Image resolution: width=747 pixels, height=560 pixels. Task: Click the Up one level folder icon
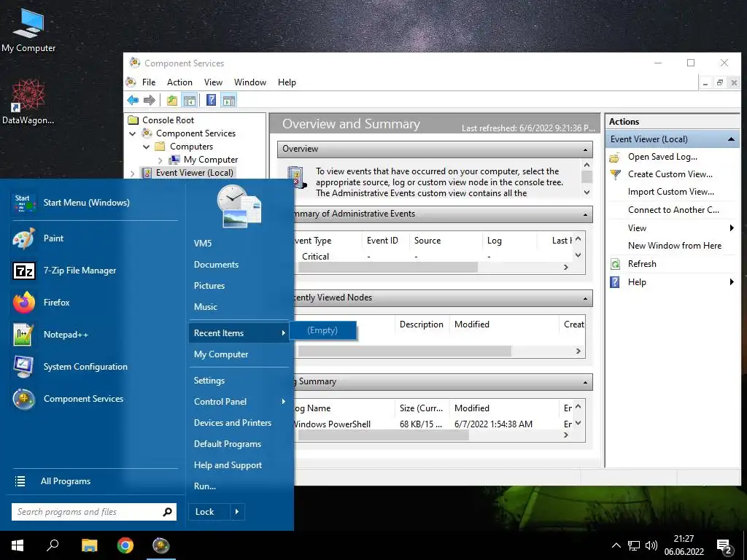coord(172,100)
